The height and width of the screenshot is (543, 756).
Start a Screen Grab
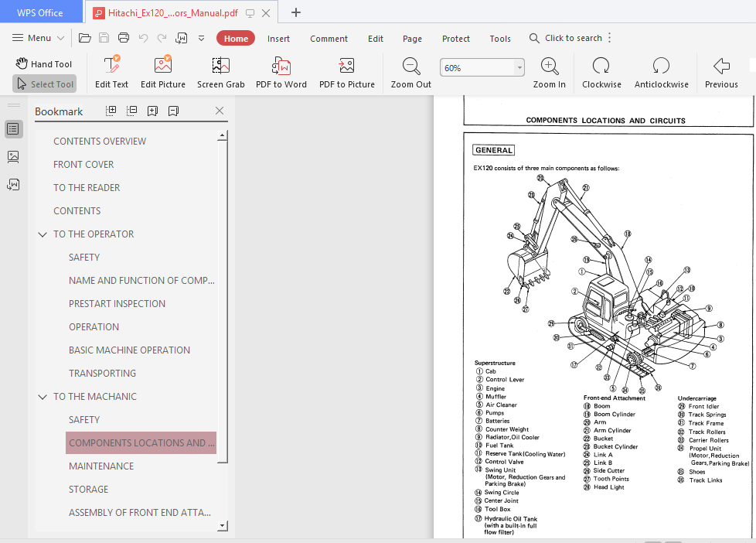click(221, 73)
